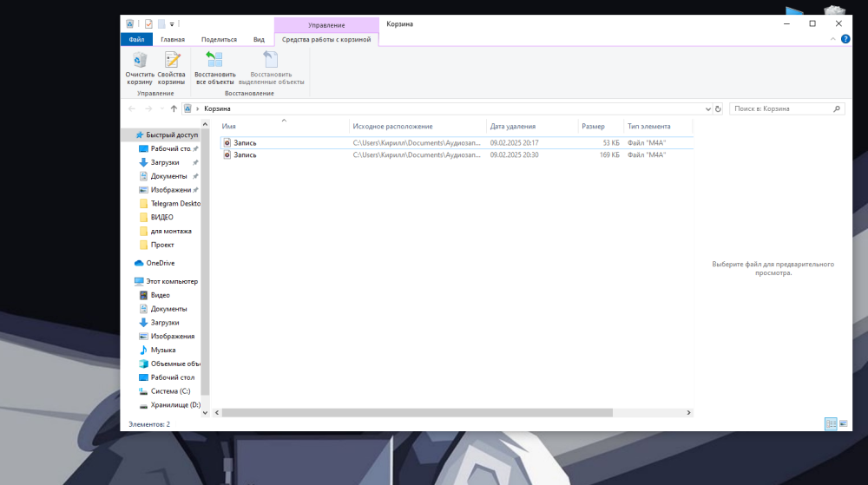Open the для монтажа folder
The width and height of the screenshot is (868, 485).
click(166, 231)
